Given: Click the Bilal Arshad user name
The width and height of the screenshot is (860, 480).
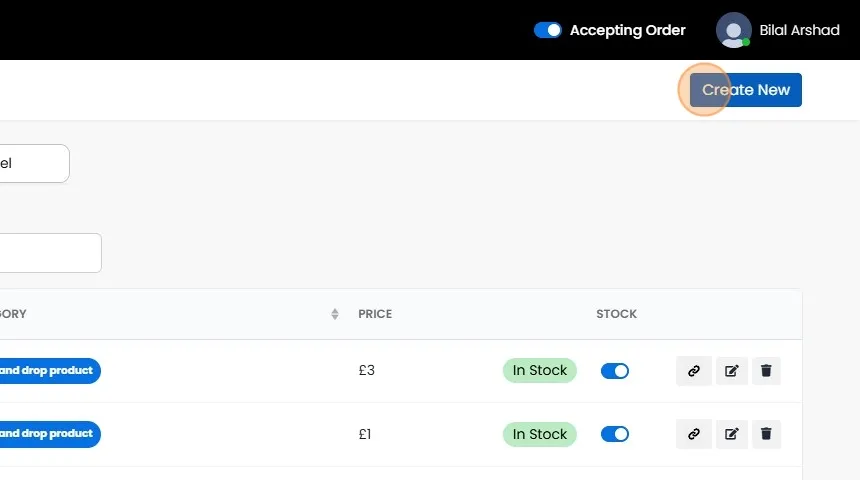Looking at the screenshot, I should pyautogui.click(x=799, y=30).
